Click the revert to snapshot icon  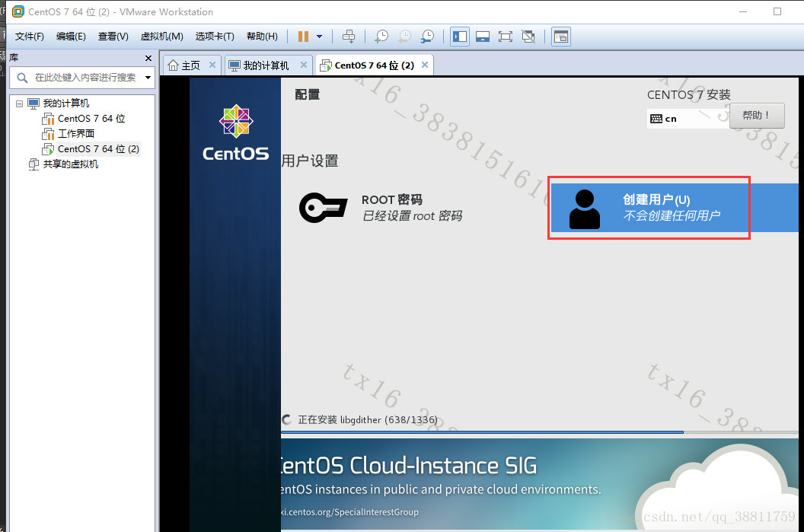click(x=404, y=37)
